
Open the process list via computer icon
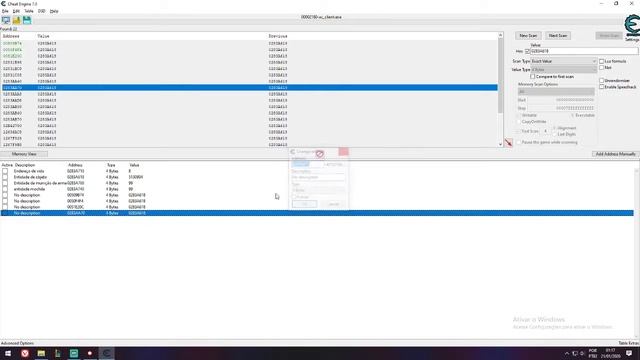(x=6, y=20)
